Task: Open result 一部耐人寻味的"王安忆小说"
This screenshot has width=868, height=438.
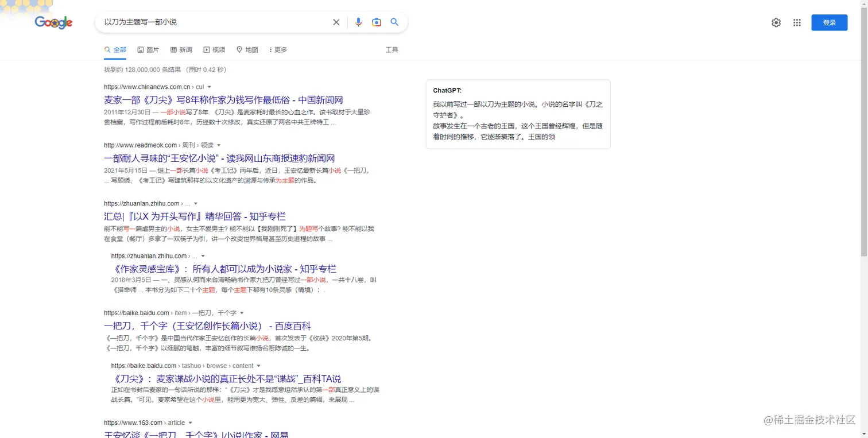Action: [219, 158]
